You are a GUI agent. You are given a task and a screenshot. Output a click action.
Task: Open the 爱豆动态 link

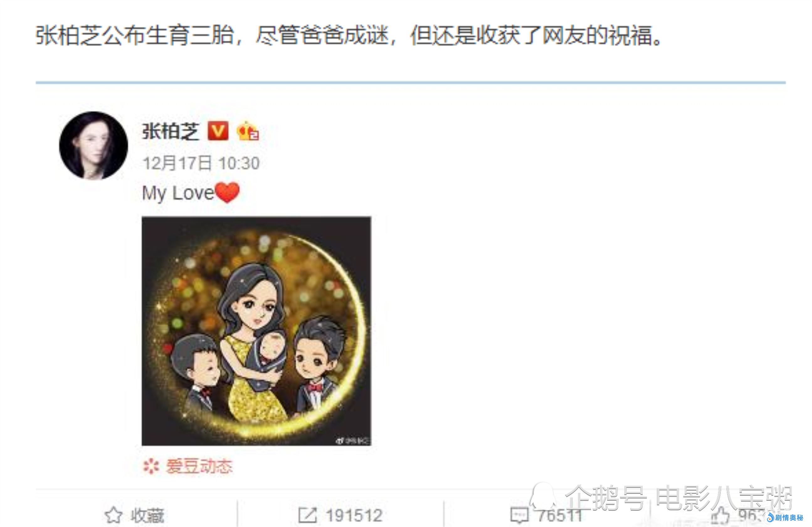tap(199, 466)
